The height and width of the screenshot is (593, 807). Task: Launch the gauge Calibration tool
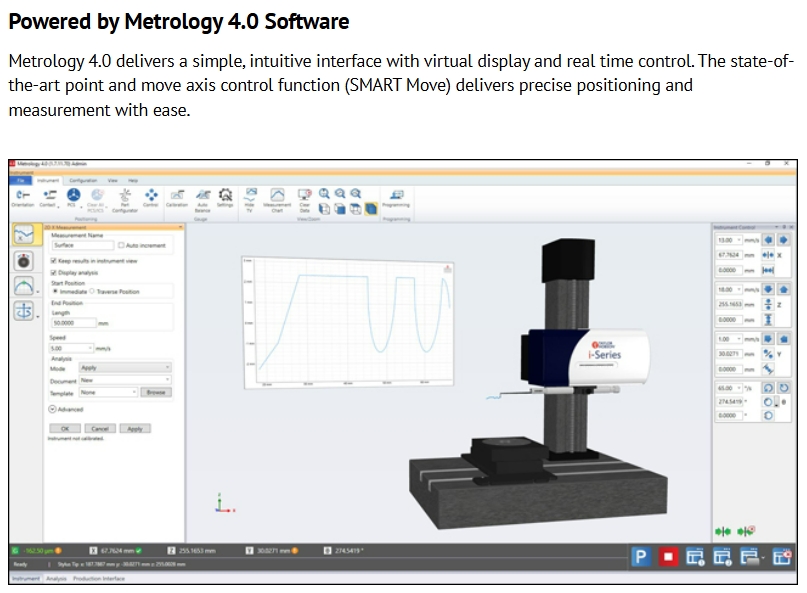[177, 198]
